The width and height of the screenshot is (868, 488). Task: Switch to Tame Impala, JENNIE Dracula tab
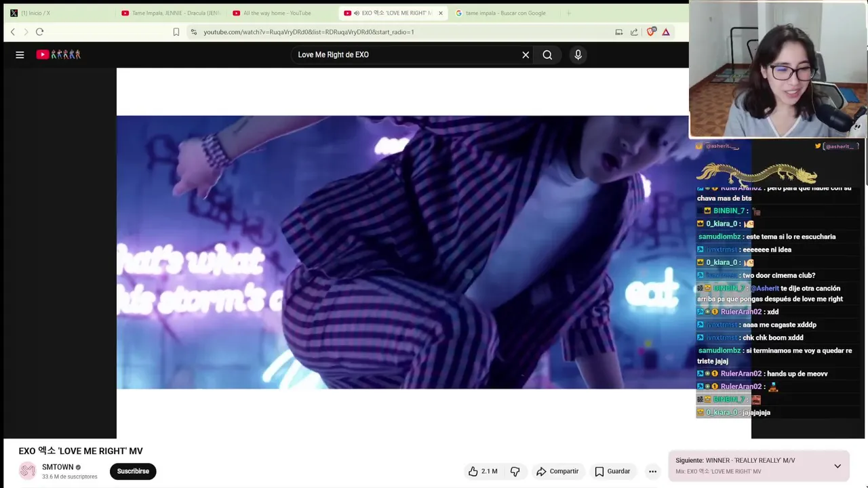170,13
